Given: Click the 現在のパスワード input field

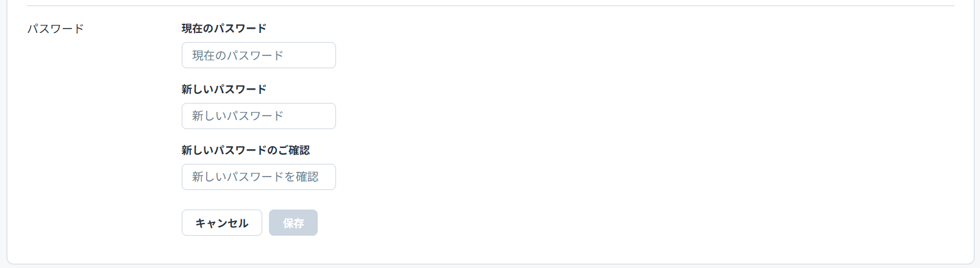Looking at the screenshot, I should 259,55.
